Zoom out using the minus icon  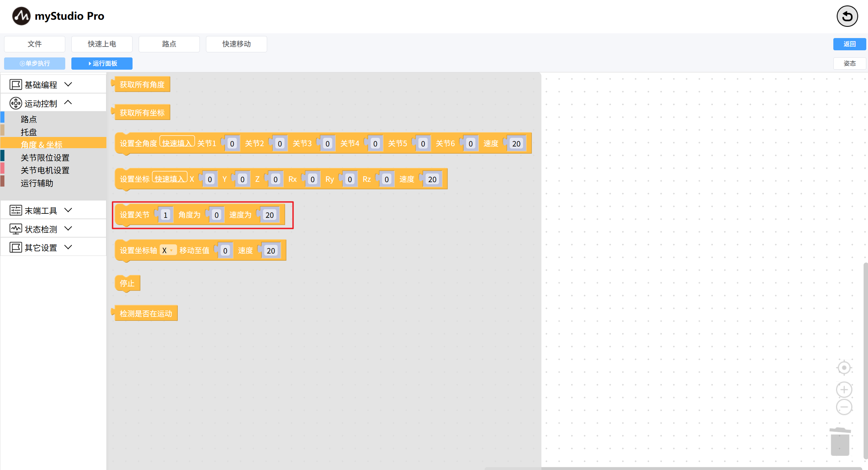844,407
